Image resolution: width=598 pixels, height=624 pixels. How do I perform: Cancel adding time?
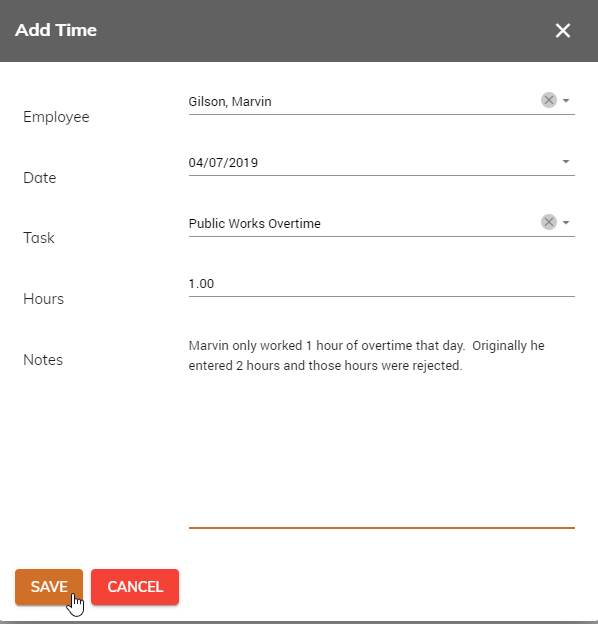[135, 587]
